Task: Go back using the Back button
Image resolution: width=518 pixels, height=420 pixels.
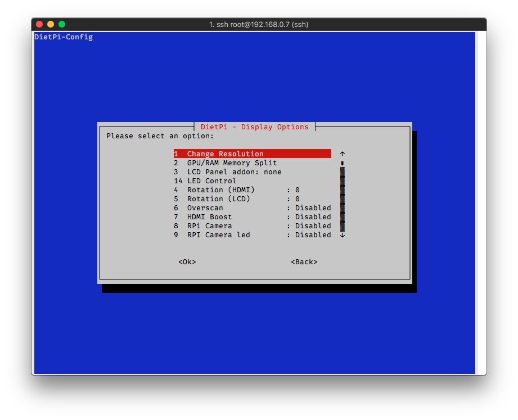Action: (304, 262)
